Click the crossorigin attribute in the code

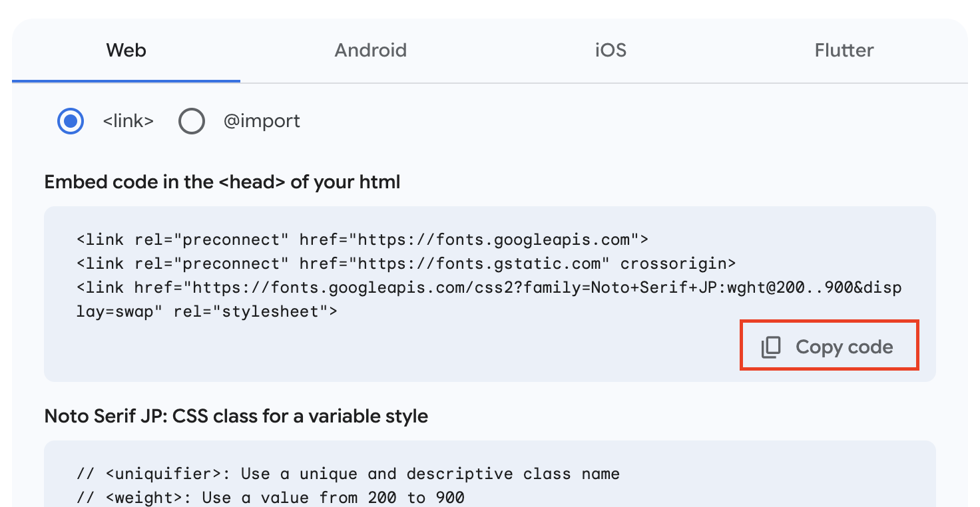678,263
